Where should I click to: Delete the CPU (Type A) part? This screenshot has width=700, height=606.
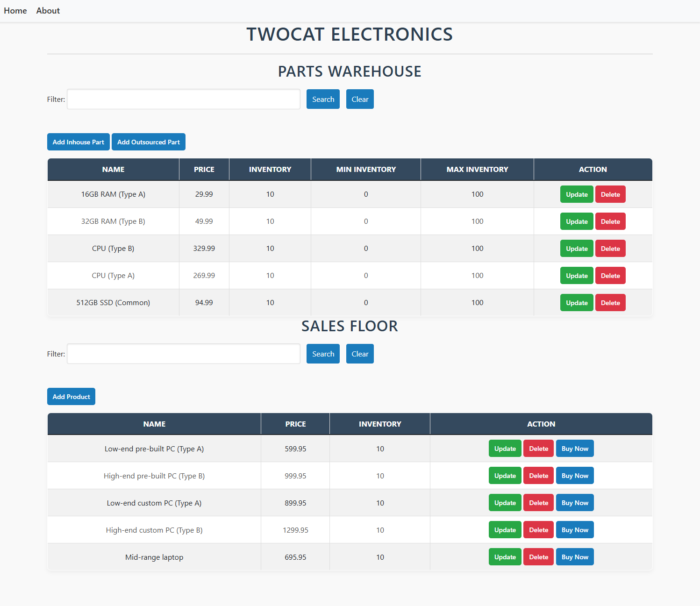pos(610,276)
